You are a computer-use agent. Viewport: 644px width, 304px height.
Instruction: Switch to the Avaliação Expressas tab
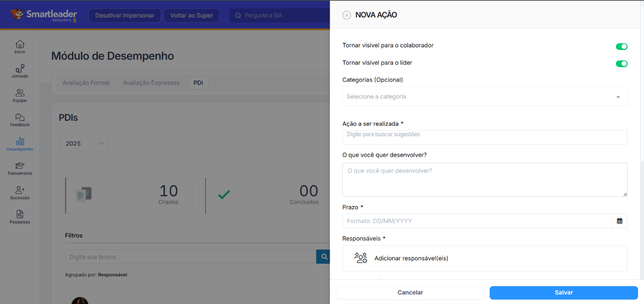(x=151, y=83)
